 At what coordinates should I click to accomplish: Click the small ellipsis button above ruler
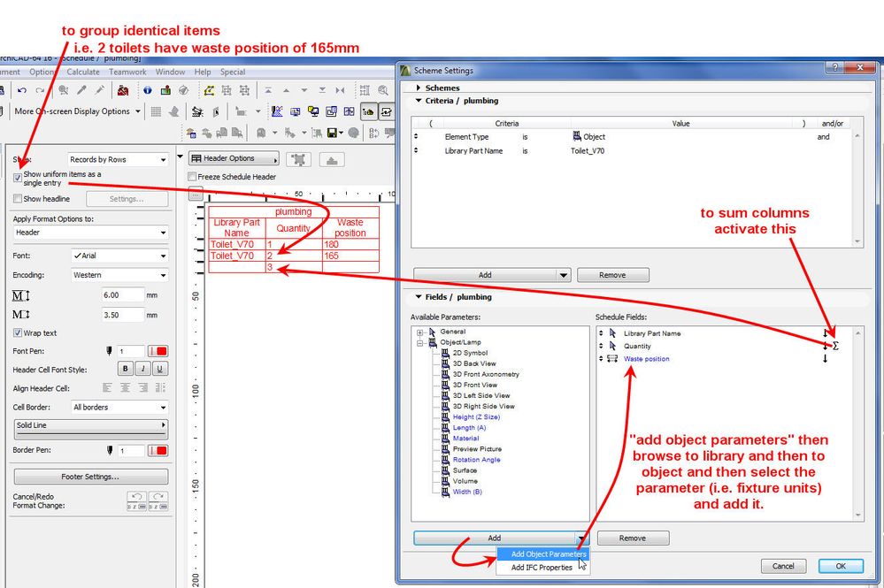coord(195,194)
